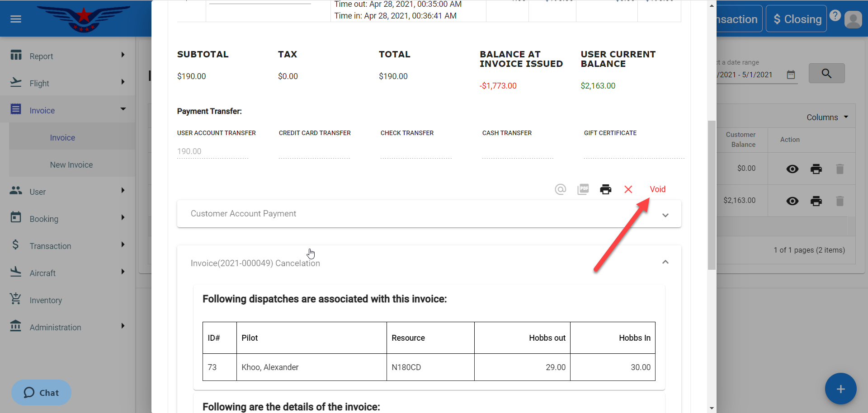The width and height of the screenshot is (868, 413).
Task: Click the dialog's vertical scrollbar thumb
Action: coord(712,194)
